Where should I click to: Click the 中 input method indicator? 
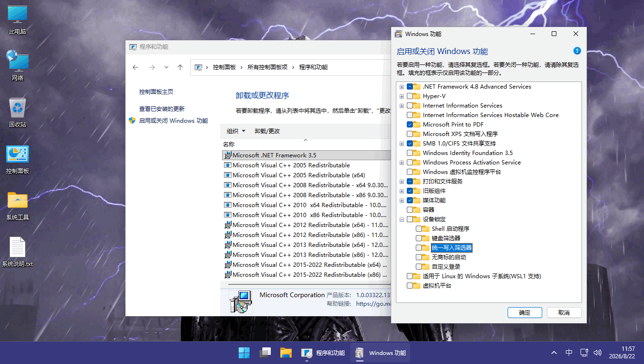click(569, 353)
